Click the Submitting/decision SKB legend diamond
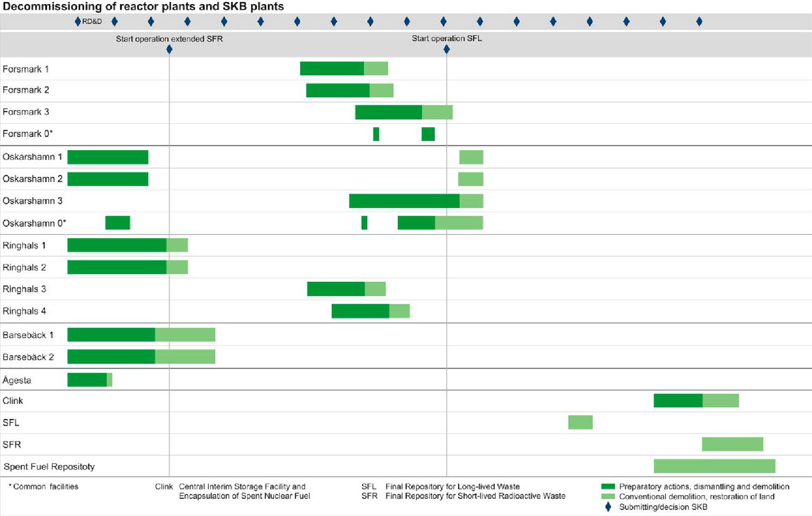The width and height of the screenshot is (812, 516). [x=608, y=507]
